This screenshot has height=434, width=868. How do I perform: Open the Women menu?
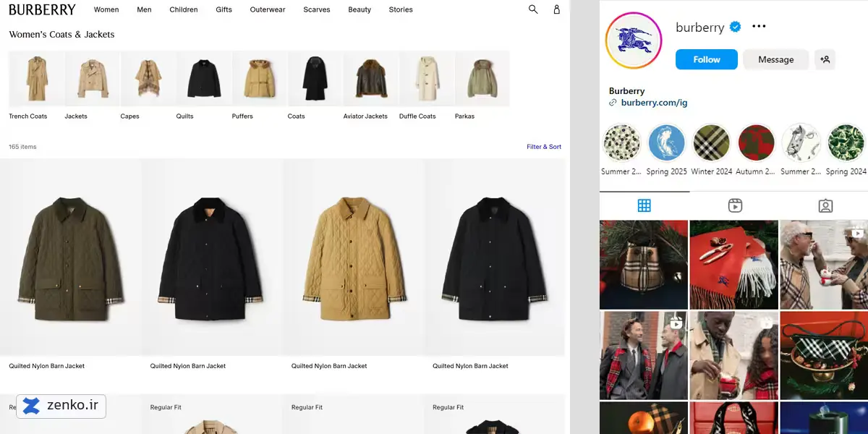(106, 9)
